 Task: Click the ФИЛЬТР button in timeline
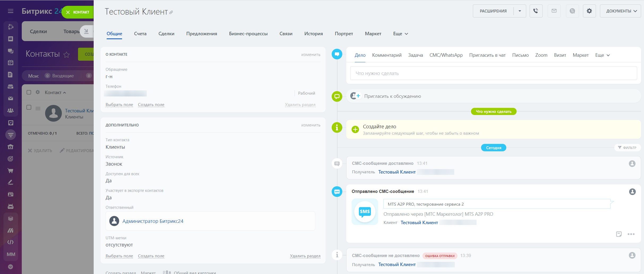pos(627,148)
